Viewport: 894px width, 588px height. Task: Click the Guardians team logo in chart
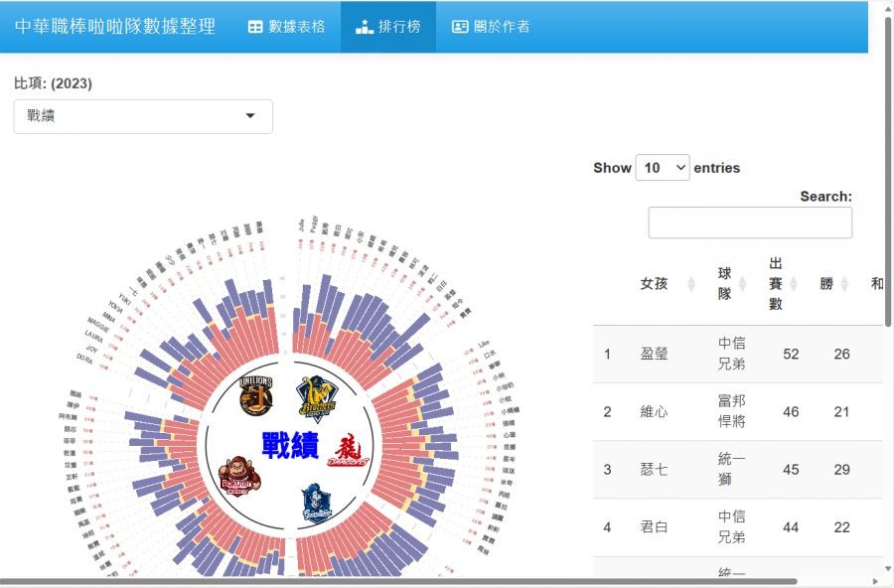(317, 503)
